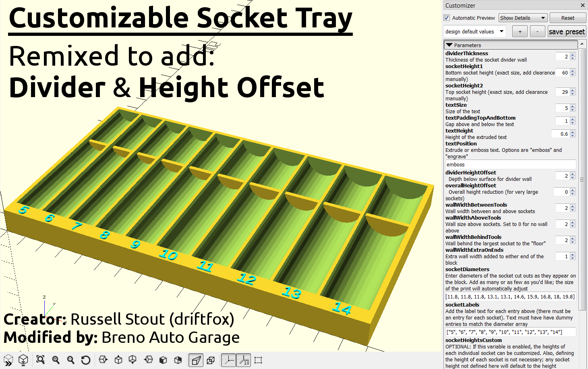Click the plus button to add a preset
Image resolution: width=588 pixels, height=369 pixels.
[x=520, y=31]
